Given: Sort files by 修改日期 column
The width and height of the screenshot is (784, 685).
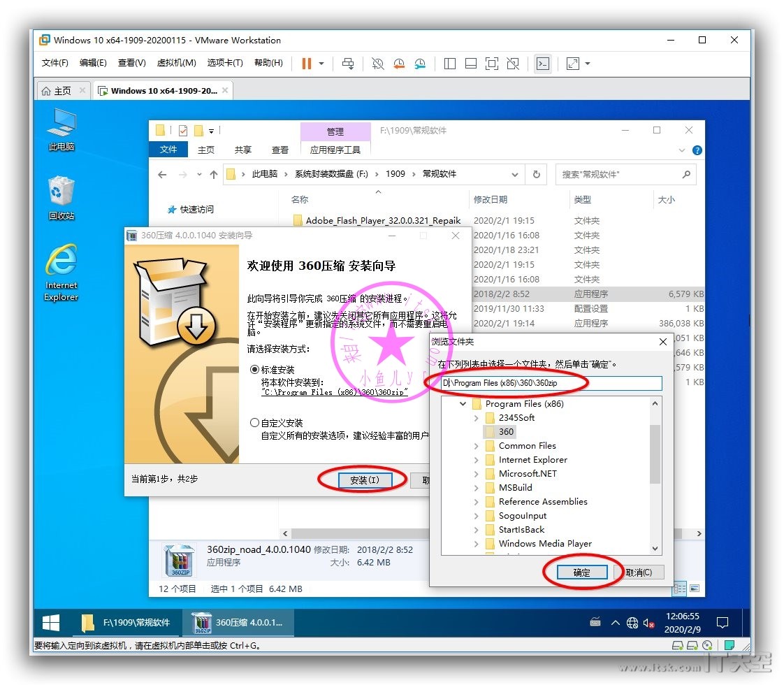Looking at the screenshot, I should (x=490, y=199).
